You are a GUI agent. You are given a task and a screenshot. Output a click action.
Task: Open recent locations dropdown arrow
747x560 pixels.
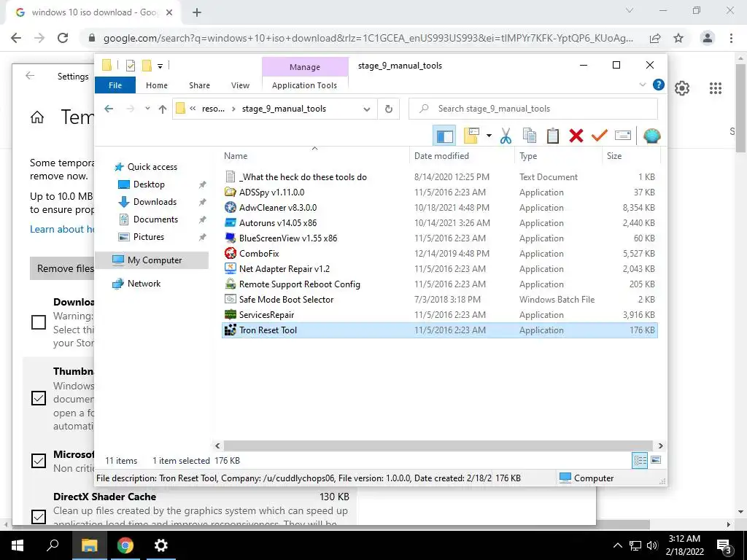(x=147, y=109)
